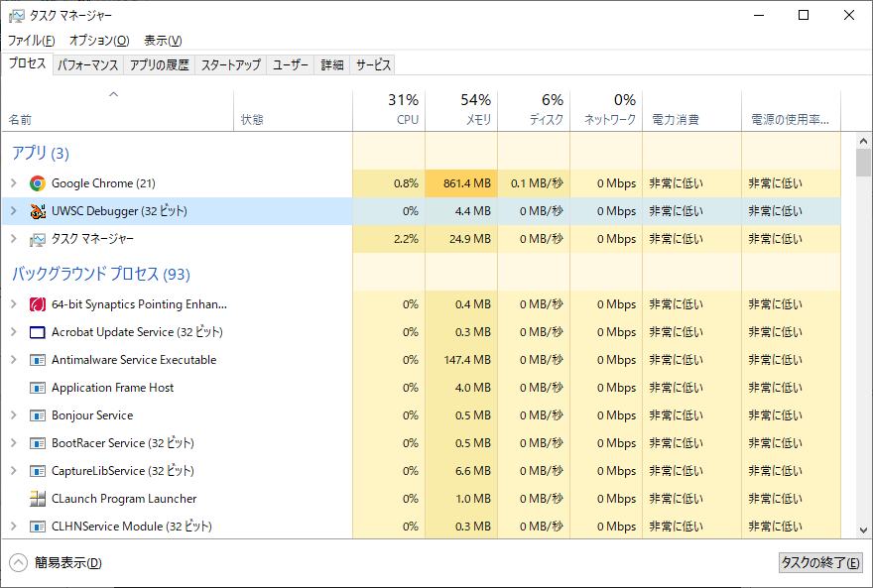Viewport: 873px width, 588px height.
Task: Click the BootRacer Service icon
Action: [38, 443]
